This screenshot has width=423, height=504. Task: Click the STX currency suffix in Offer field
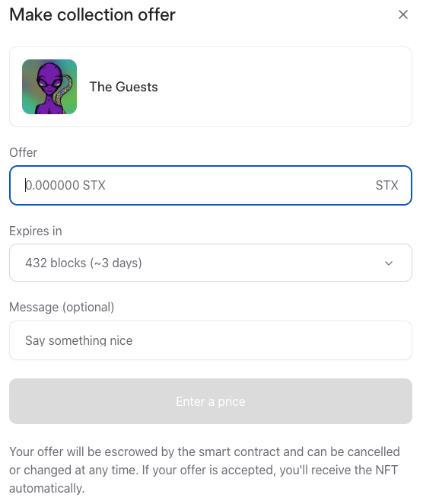[387, 185]
